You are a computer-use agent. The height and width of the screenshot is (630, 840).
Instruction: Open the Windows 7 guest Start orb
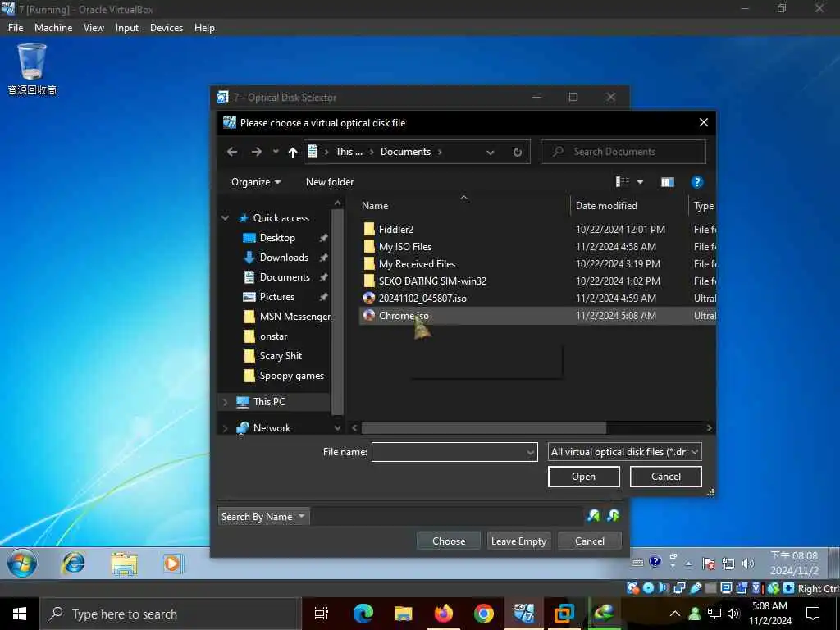(x=22, y=564)
